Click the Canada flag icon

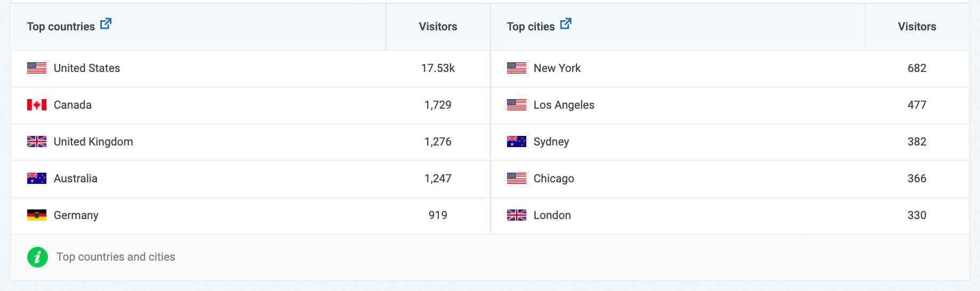[37, 105]
